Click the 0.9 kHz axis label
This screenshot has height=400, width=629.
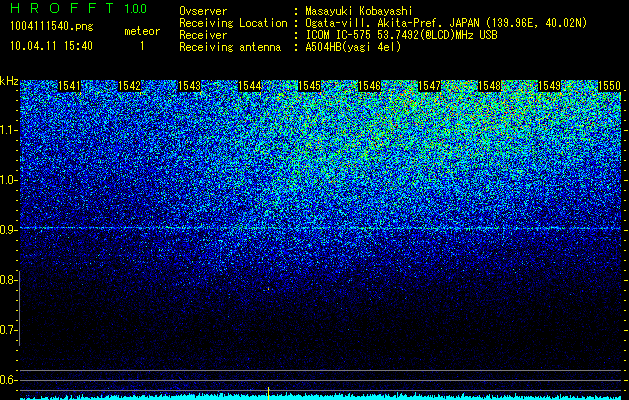[x=8, y=230]
